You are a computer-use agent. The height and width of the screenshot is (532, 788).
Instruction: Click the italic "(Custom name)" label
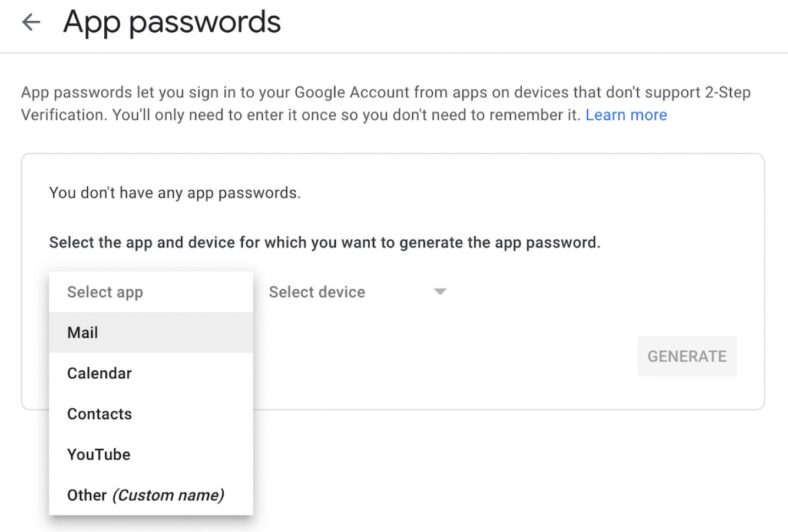168,495
